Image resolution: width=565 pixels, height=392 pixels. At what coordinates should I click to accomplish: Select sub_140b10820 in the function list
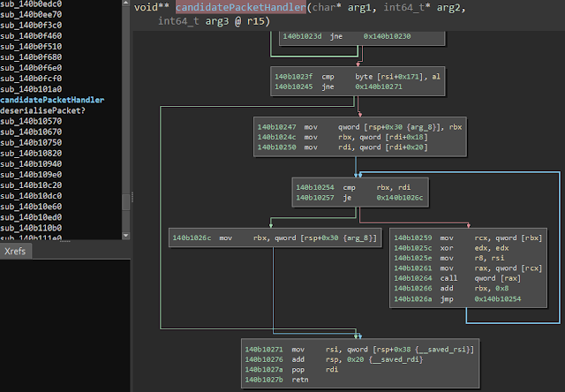31,153
